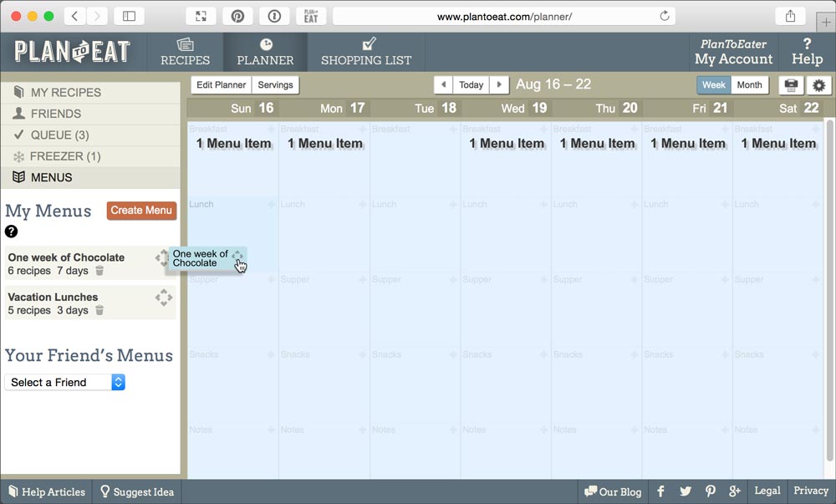Click Thursday's 1 Menu Item
This screenshot has height=504, width=836.
pos(597,143)
